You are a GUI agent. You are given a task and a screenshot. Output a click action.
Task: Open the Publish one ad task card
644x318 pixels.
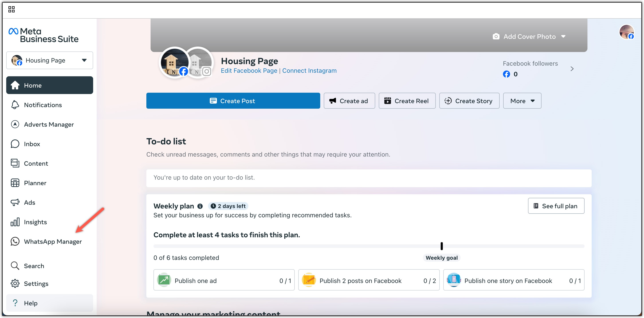click(x=224, y=280)
